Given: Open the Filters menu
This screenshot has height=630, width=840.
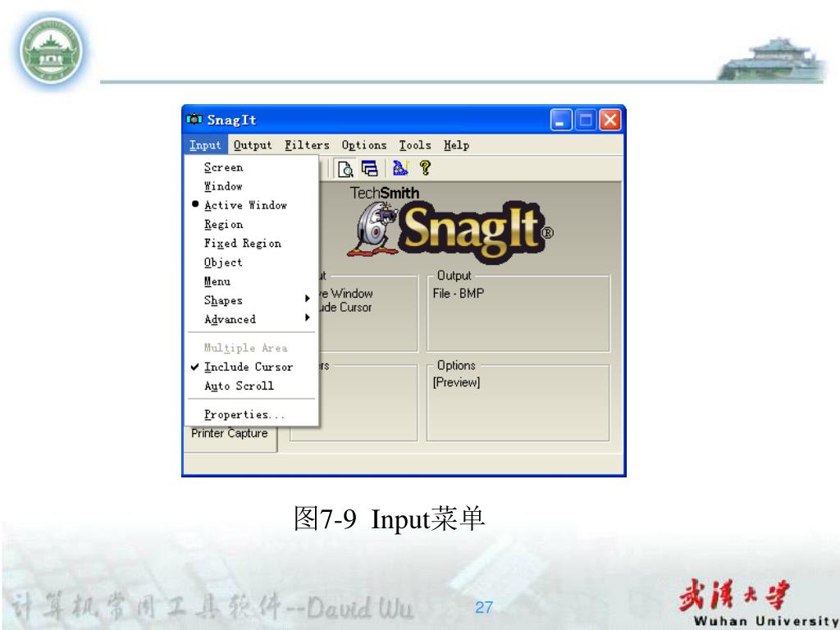Looking at the screenshot, I should (x=307, y=145).
